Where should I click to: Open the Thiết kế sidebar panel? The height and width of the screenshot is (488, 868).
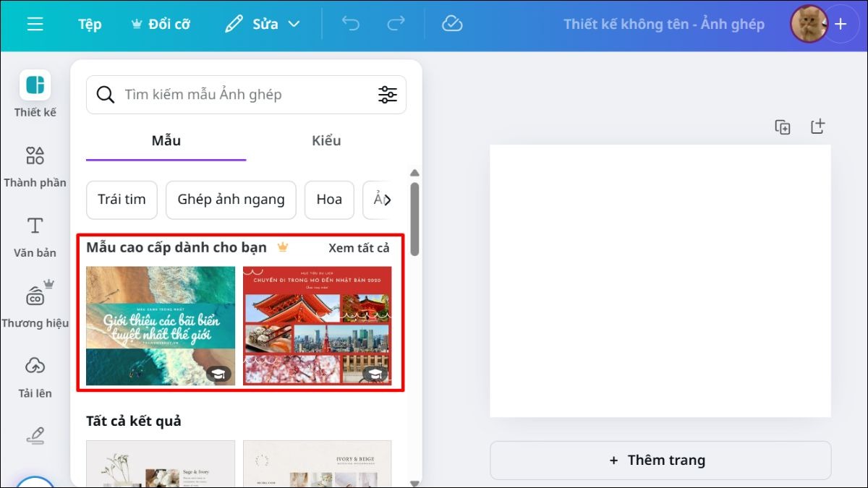pyautogui.click(x=35, y=94)
